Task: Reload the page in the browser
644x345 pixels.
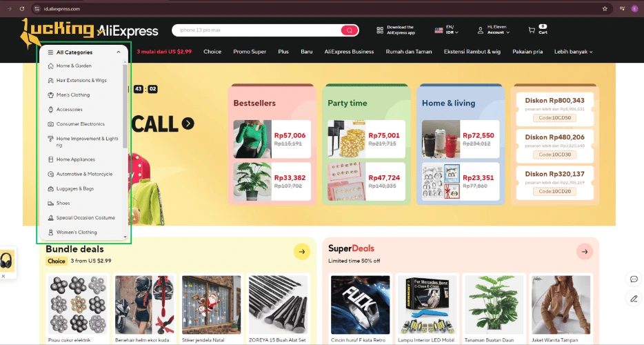Action: (22, 9)
